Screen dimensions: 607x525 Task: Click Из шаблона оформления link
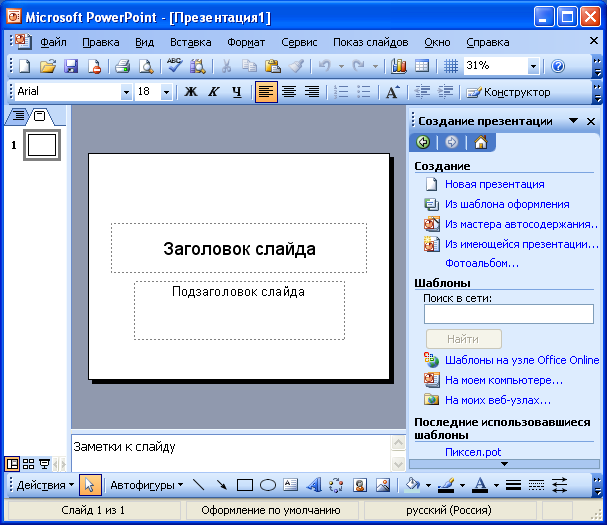tap(507, 204)
